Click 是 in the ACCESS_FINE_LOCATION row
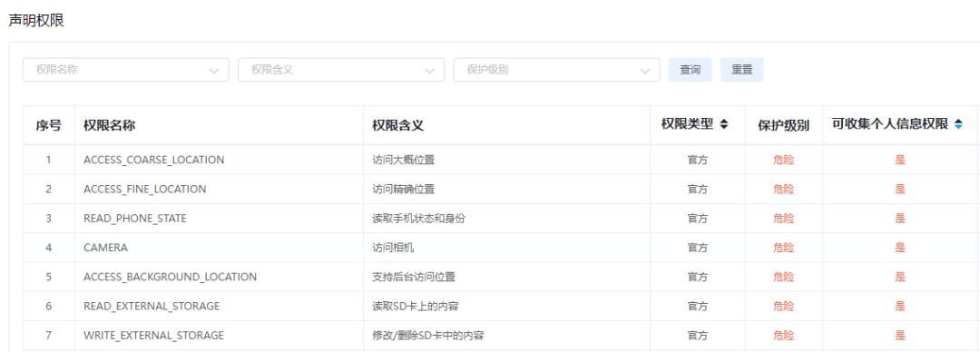 [x=900, y=189]
